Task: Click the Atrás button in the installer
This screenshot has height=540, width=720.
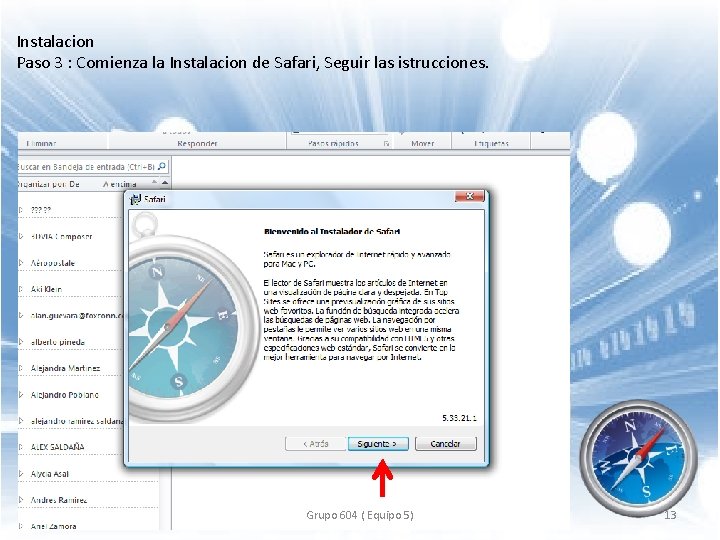Action: [315, 444]
